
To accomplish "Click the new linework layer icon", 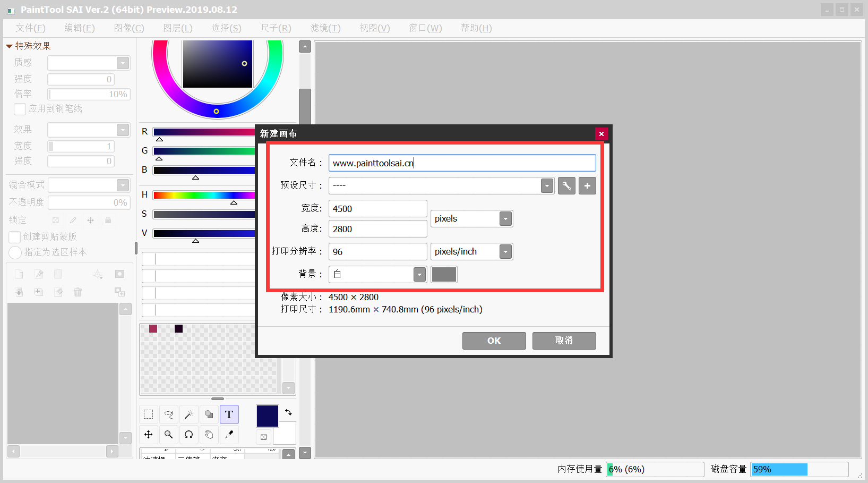I will 39,274.
